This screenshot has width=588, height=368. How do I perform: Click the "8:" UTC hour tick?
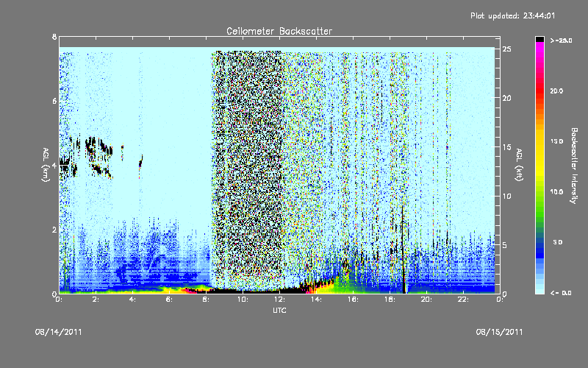click(206, 300)
